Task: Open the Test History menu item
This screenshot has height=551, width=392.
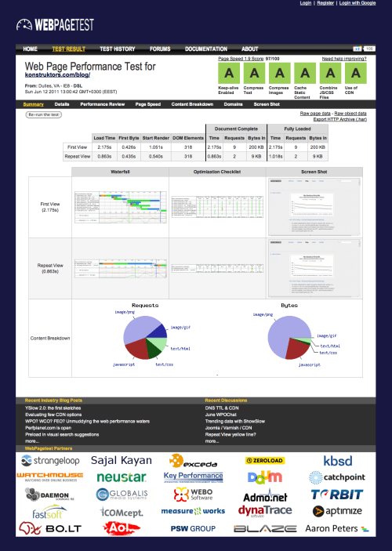Action: point(118,49)
